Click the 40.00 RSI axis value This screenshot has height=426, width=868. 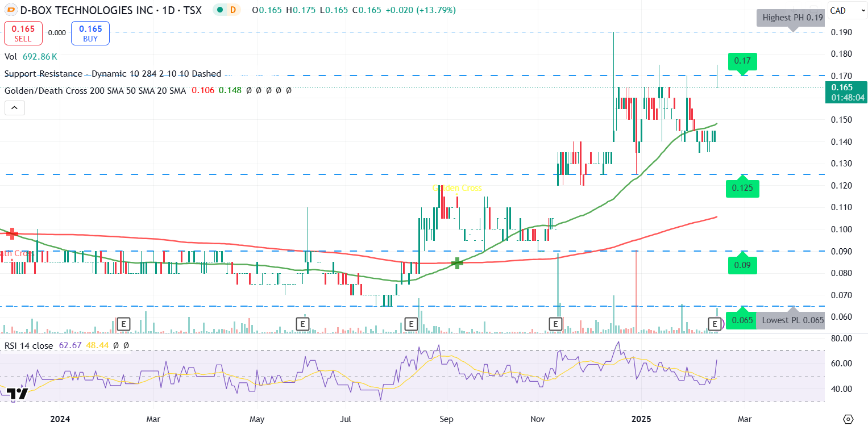(x=842, y=389)
